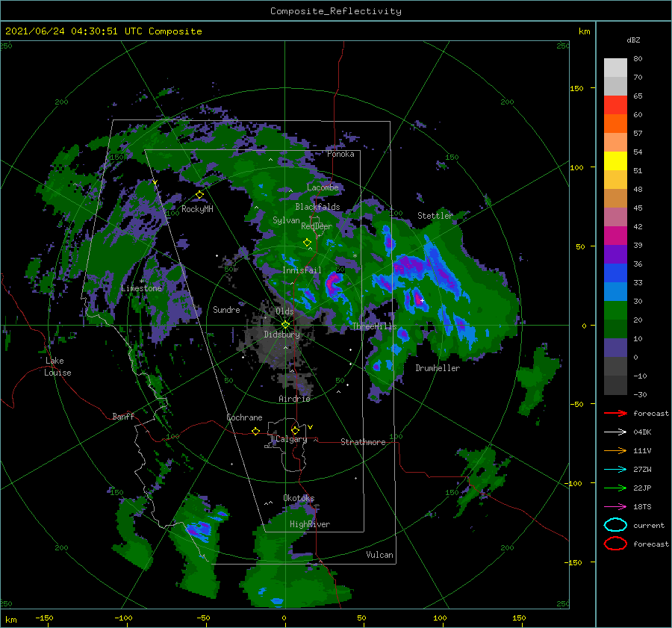
Task: Click the yellow radar-center diamond near Olds
Action: point(285,325)
